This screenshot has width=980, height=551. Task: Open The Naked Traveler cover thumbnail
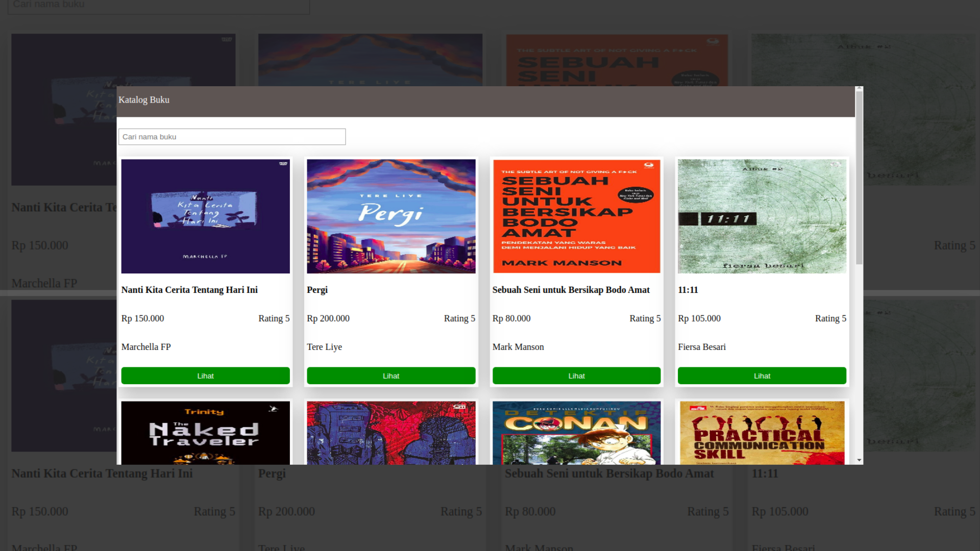click(x=205, y=433)
